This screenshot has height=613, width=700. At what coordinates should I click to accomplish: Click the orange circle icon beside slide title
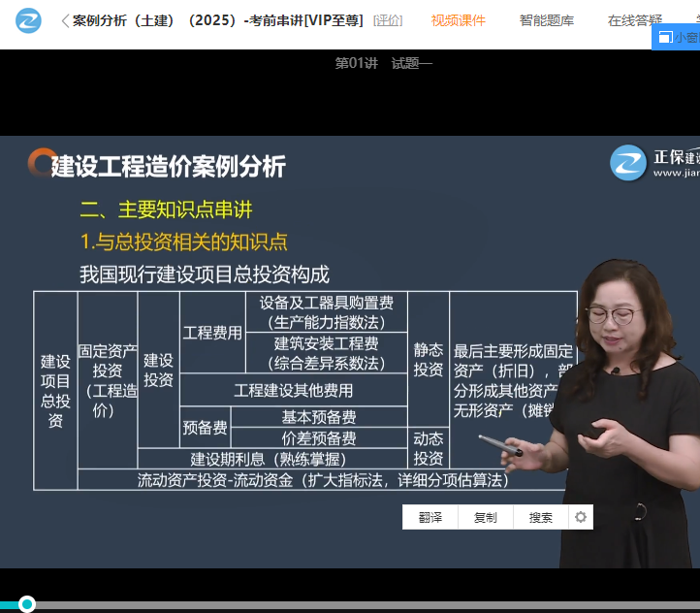click(x=40, y=162)
